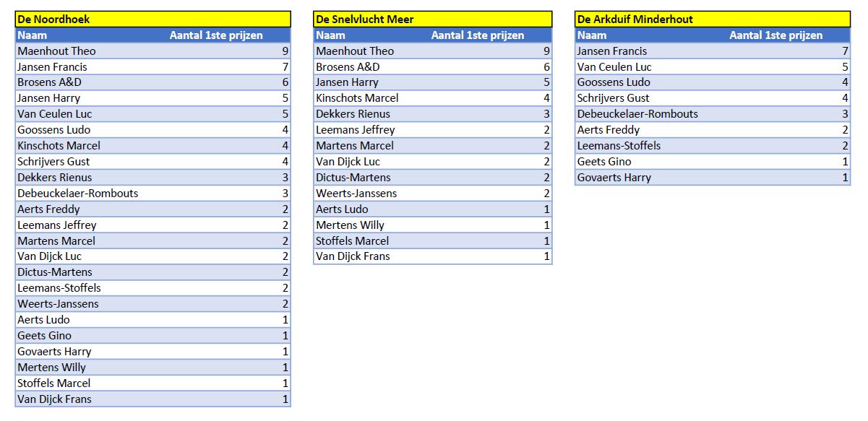
Task: Click Brosens A&D in De Snelvlucht Meer table
Action: [x=348, y=67]
